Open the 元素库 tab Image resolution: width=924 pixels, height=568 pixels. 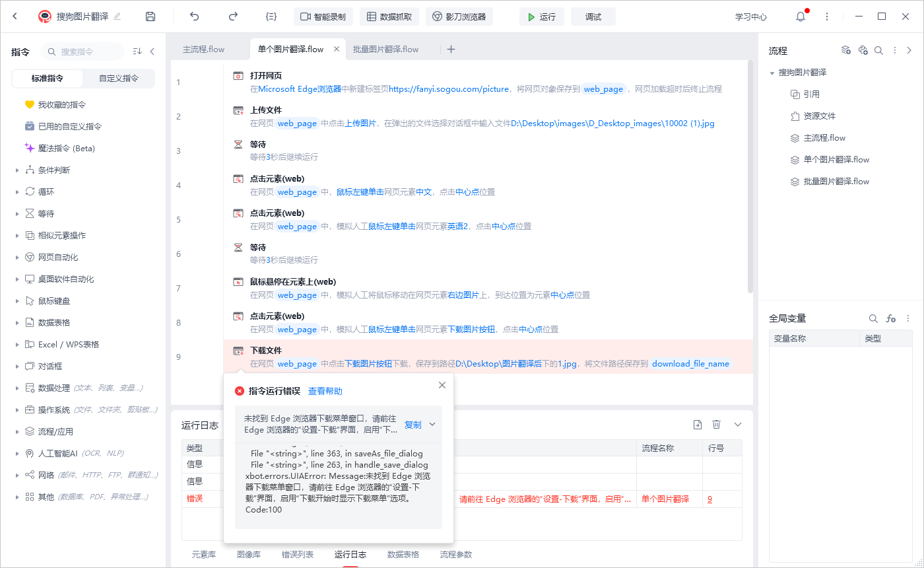pyautogui.click(x=204, y=555)
